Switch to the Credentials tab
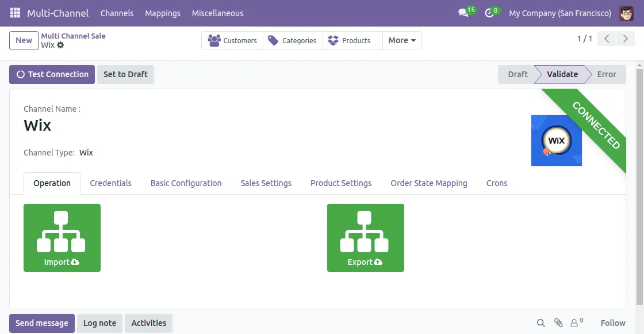The width and height of the screenshot is (644, 334). pyautogui.click(x=110, y=183)
